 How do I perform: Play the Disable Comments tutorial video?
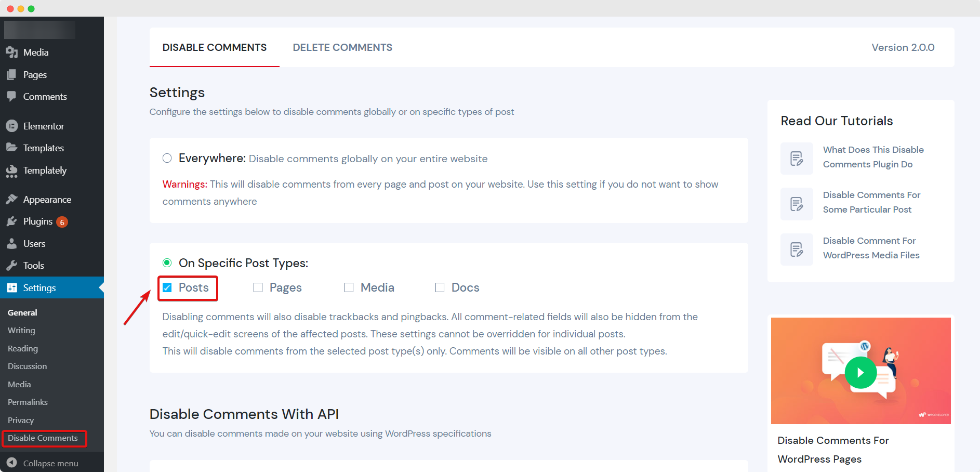point(860,372)
